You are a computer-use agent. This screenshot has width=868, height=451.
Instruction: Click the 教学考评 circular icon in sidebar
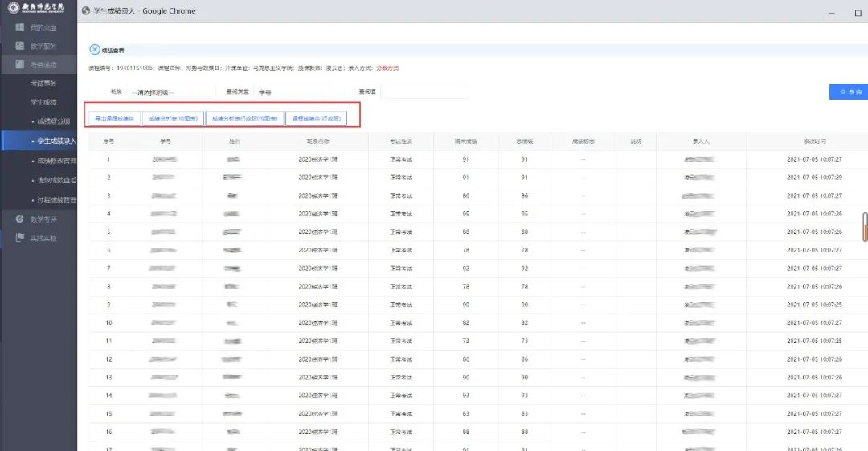(20, 219)
